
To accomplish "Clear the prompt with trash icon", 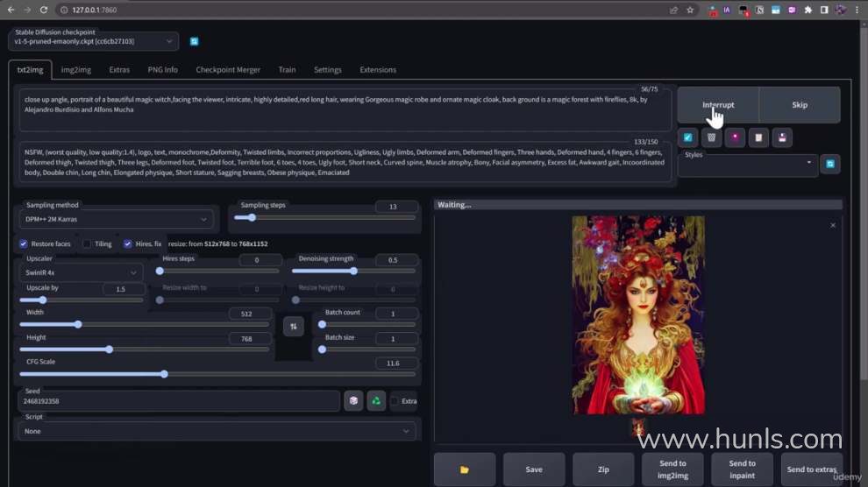I will (711, 138).
